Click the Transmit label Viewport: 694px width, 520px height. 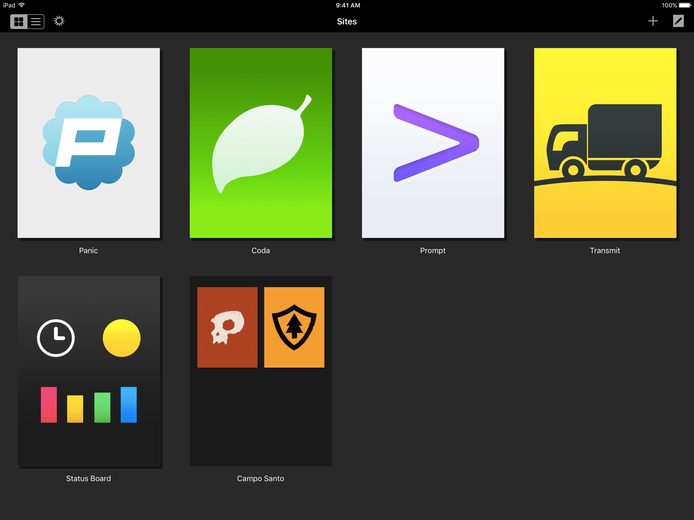pyautogui.click(x=605, y=250)
